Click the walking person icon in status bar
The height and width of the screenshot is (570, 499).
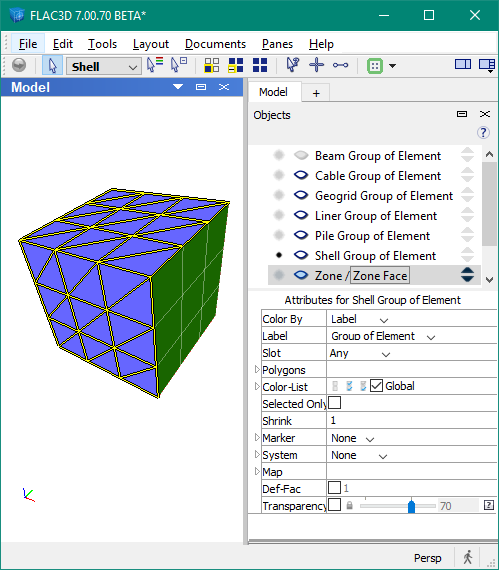pyautogui.click(x=468, y=557)
